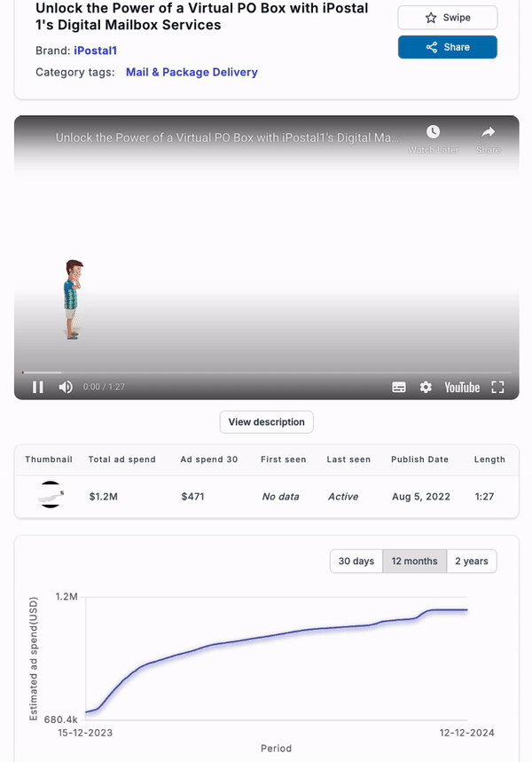Click the First seen column header
Screen dimensions: 532x762
click(x=283, y=460)
